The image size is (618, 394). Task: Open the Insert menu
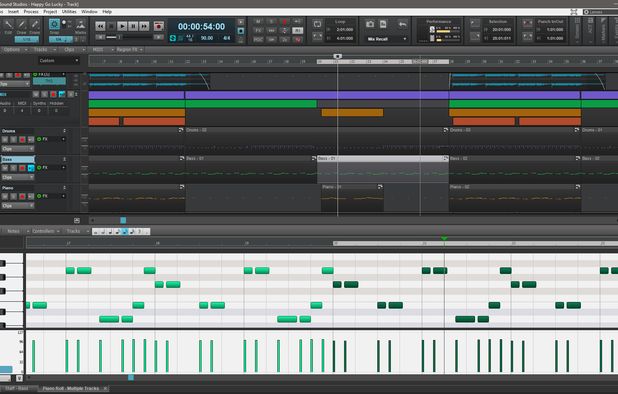pyautogui.click(x=13, y=12)
